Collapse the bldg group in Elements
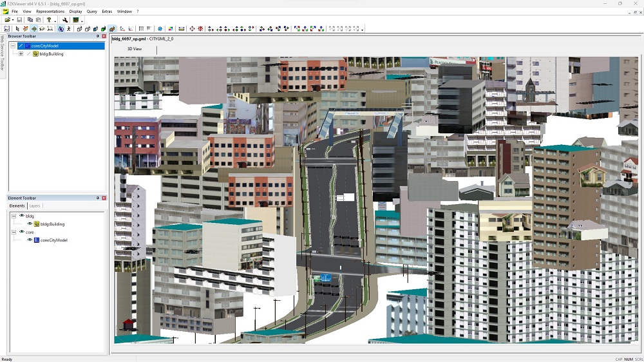 coord(14,216)
